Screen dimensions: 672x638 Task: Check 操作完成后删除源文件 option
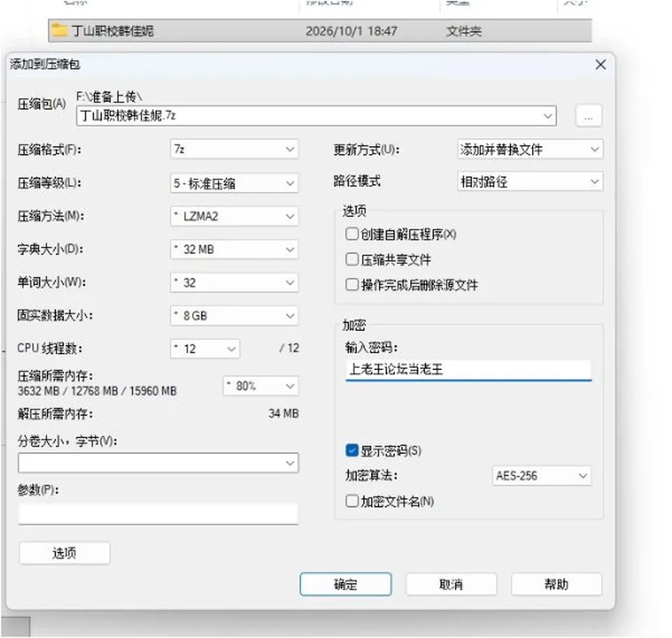click(x=352, y=284)
